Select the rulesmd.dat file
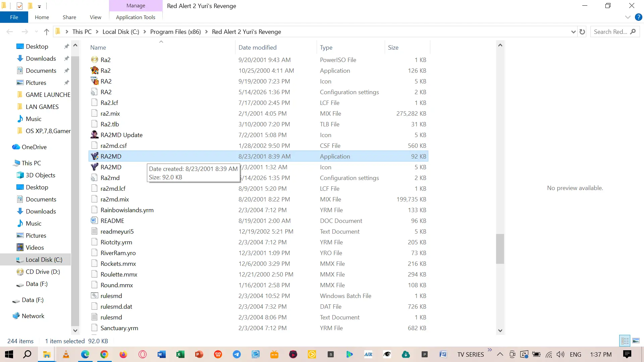The height and width of the screenshot is (362, 644). click(x=258, y=306)
